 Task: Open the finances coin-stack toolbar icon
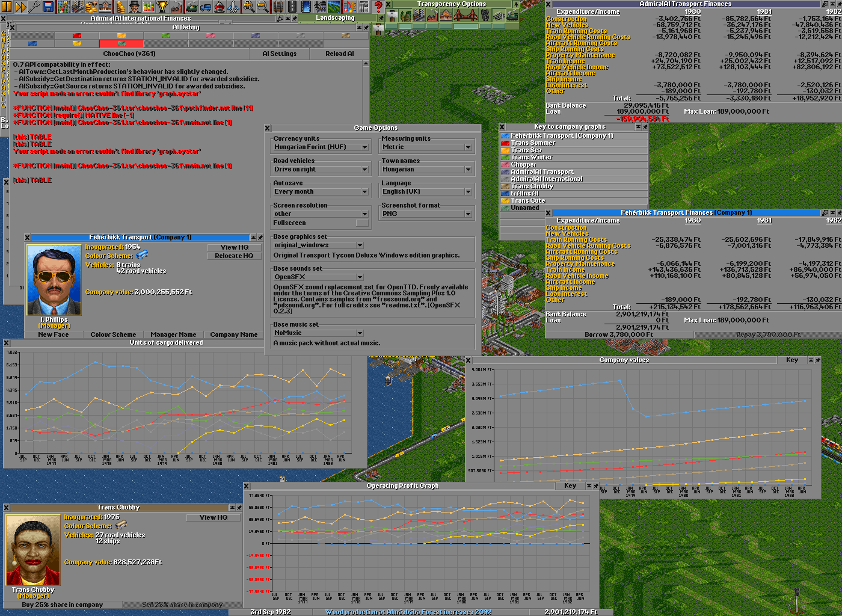coord(120,7)
